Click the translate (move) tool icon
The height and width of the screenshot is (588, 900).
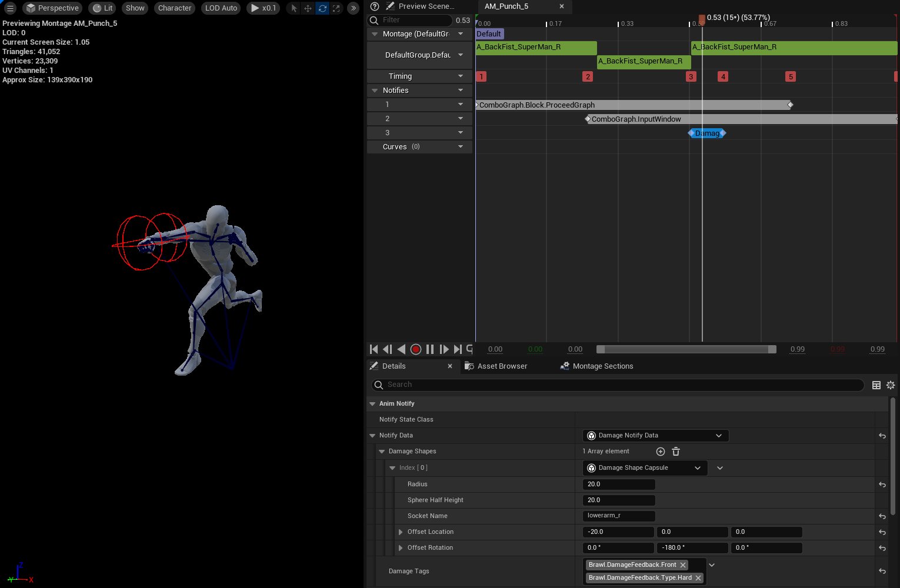tap(308, 8)
